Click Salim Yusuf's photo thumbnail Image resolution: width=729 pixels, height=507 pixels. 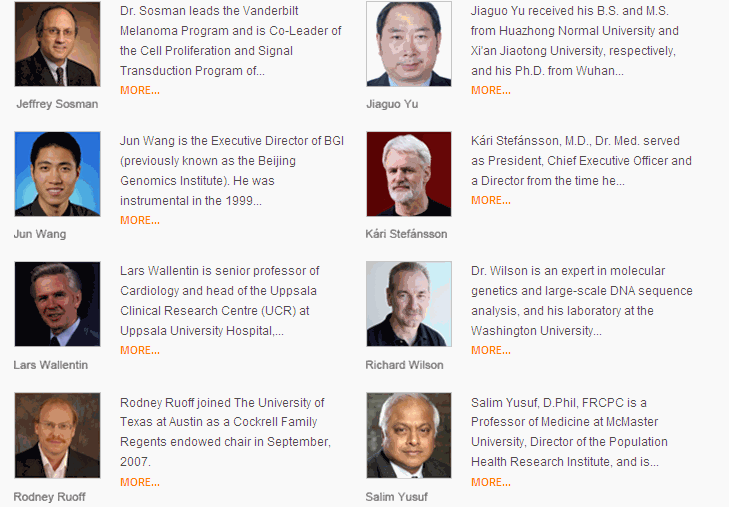point(409,435)
